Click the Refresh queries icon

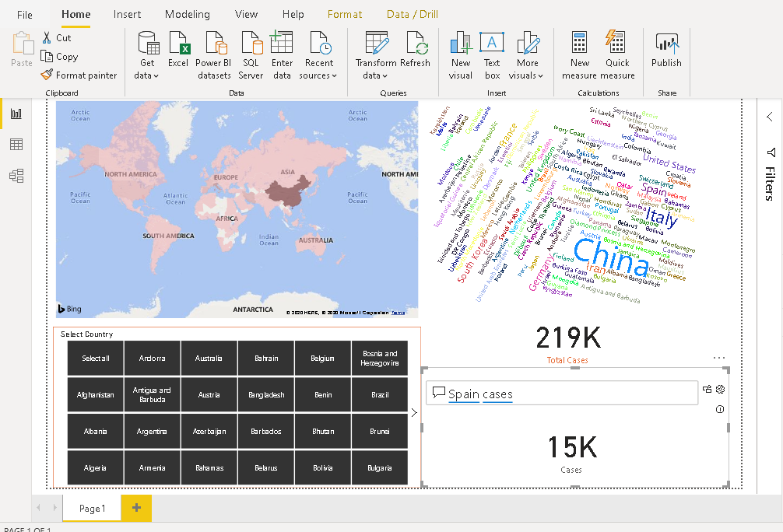coord(416,44)
